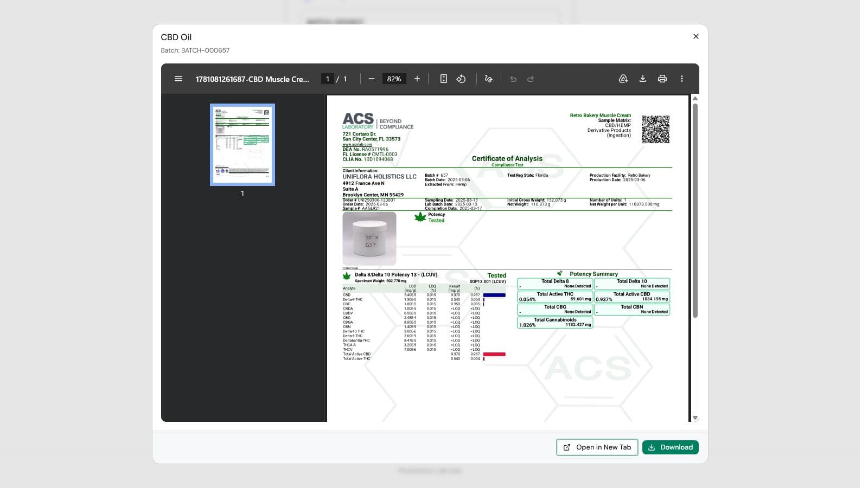Image resolution: width=868 pixels, height=488 pixels.
Task: Click the 'Total Delta 8' summary box
Action: click(555, 284)
